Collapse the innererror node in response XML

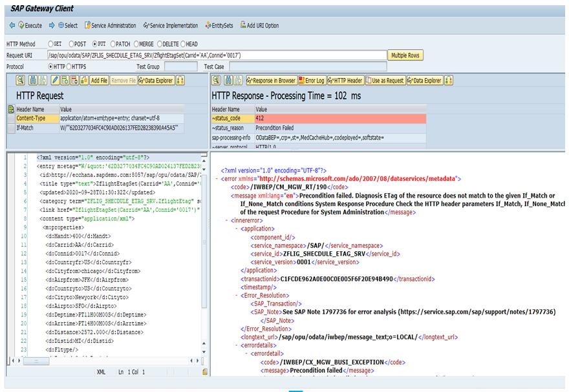pos(227,221)
